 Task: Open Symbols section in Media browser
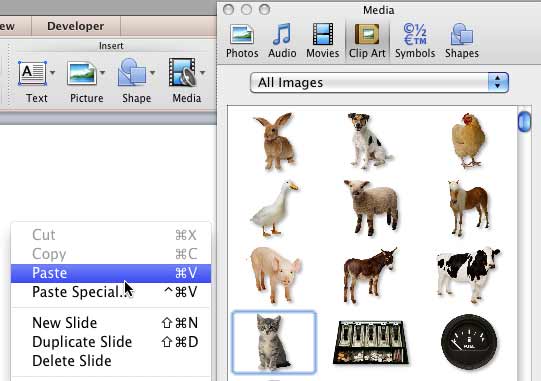coord(415,41)
